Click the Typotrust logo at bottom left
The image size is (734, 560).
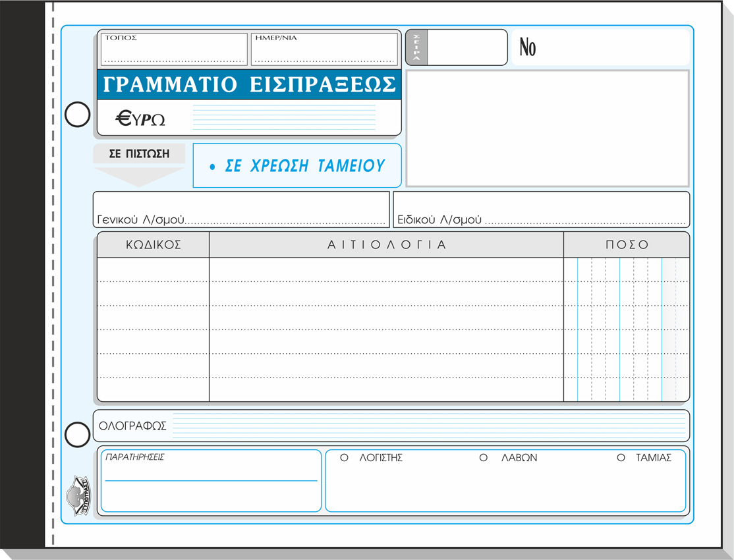point(77,495)
